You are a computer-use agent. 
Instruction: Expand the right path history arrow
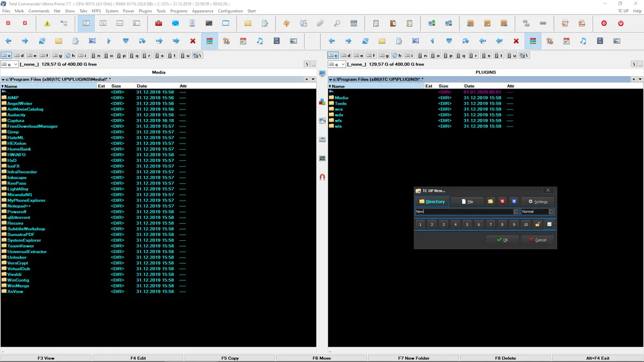pos(640,79)
